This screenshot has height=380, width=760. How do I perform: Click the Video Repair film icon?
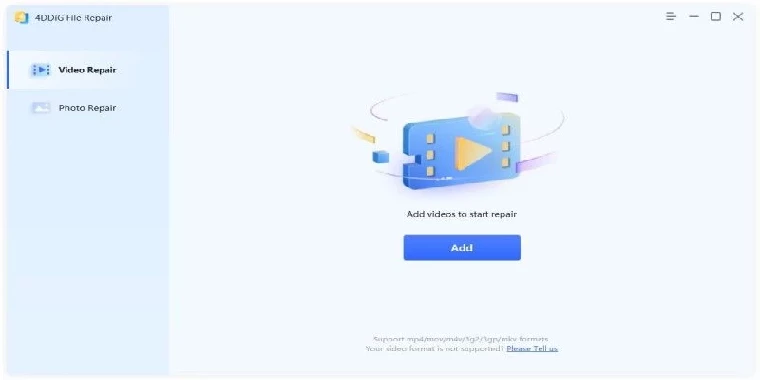point(41,70)
